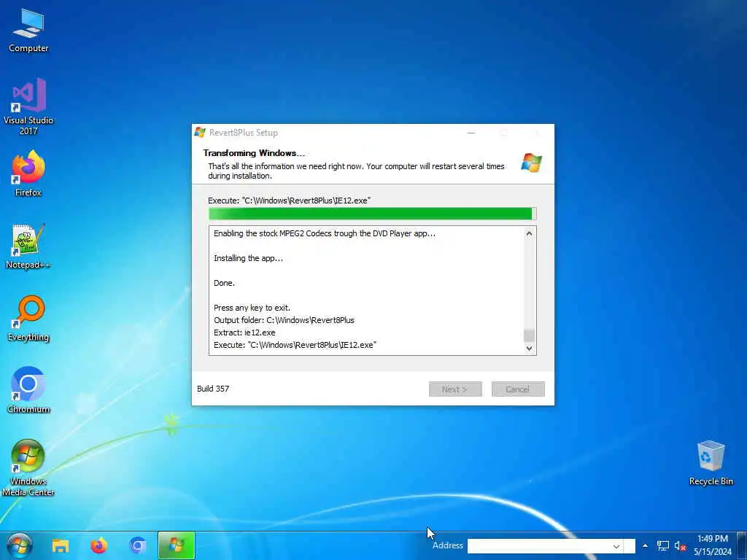Click the log scrollbar up arrow
Screen dimensions: 747x560
[x=529, y=234]
